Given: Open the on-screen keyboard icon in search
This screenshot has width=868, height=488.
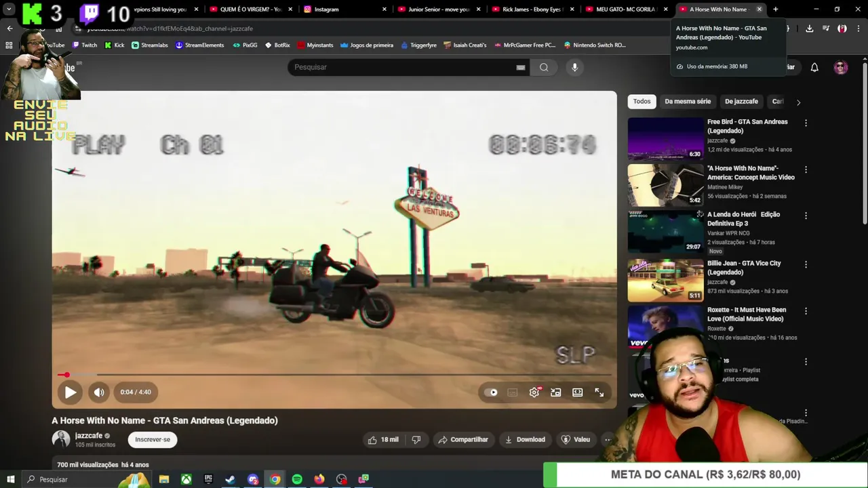Looking at the screenshot, I should tap(521, 67).
